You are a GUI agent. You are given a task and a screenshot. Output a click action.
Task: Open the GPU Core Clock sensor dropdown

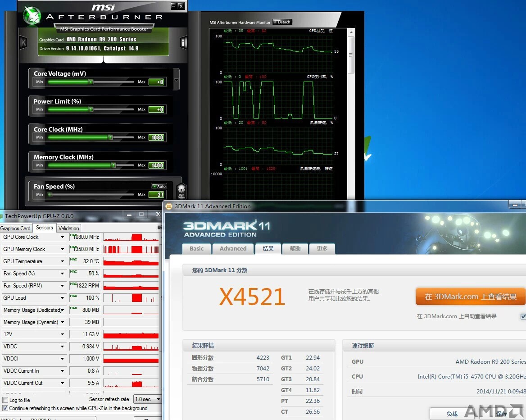click(63, 237)
